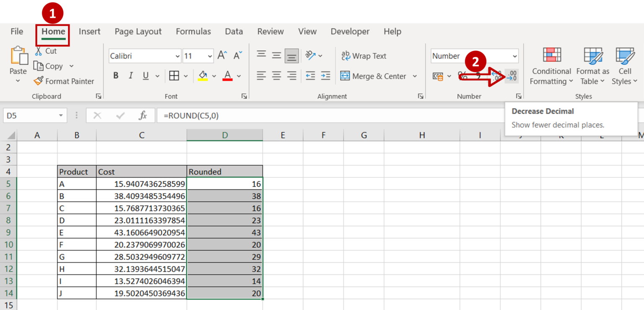Viewport: 644px width, 310px height.
Task: Toggle underline on selected cells
Action: (145, 76)
